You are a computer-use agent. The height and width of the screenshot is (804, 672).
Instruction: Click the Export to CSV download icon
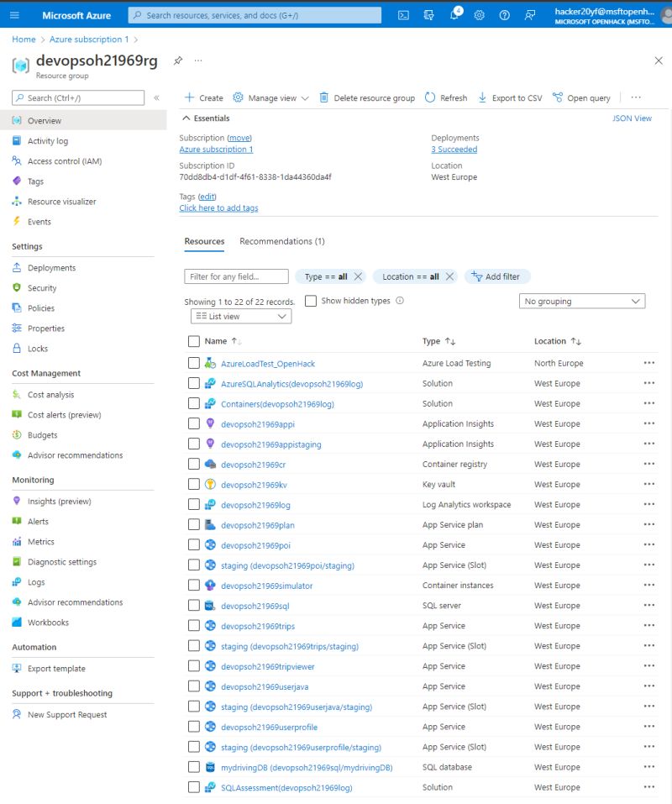[482, 97]
